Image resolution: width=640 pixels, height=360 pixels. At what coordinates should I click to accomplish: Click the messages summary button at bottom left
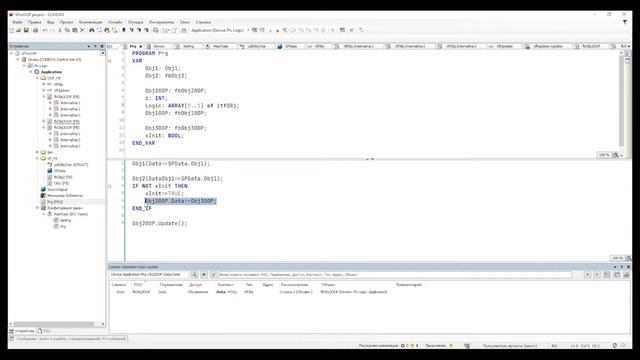68,339
